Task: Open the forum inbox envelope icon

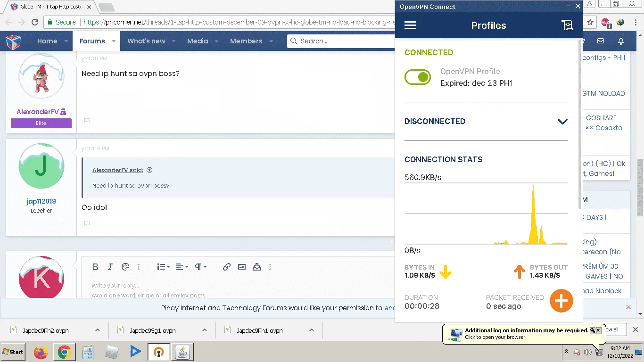Action: [601, 41]
